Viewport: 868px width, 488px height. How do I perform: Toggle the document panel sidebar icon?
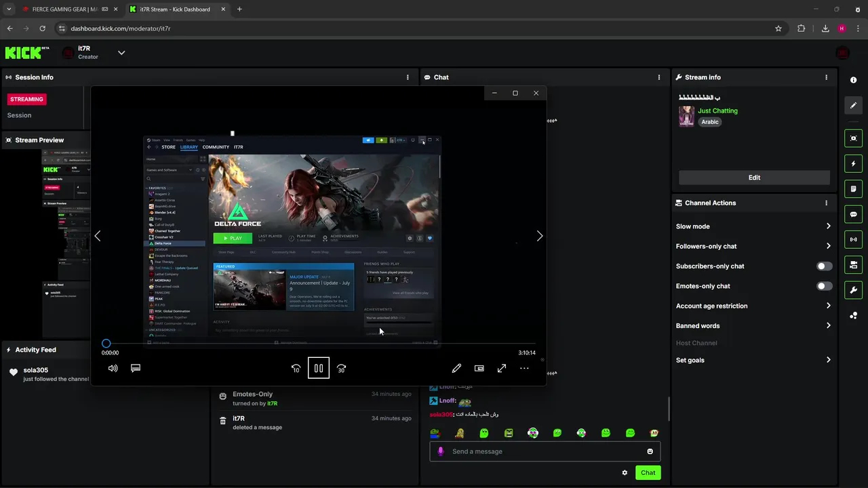point(853,188)
